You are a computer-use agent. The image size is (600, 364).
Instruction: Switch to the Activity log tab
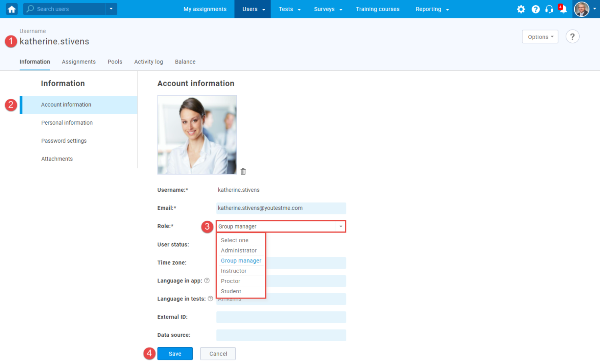click(x=148, y=62)
